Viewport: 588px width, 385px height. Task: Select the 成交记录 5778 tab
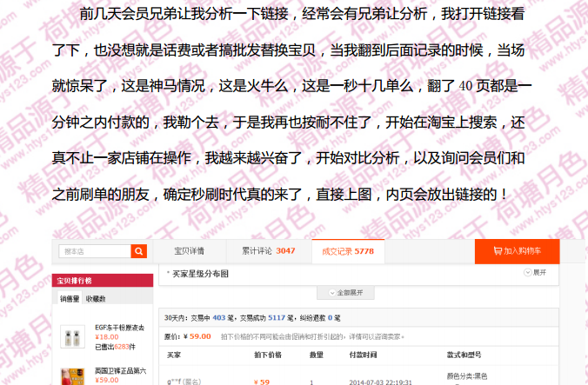click(348, 251)
